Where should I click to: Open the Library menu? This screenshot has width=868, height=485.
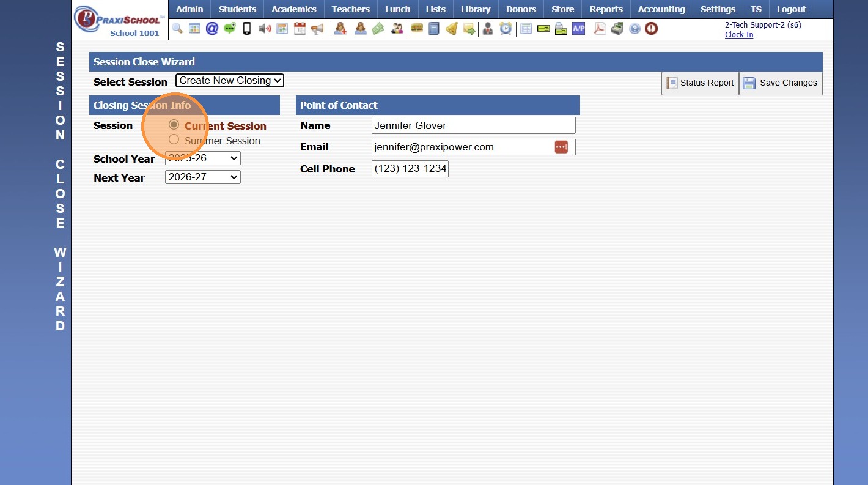[476, 9]
